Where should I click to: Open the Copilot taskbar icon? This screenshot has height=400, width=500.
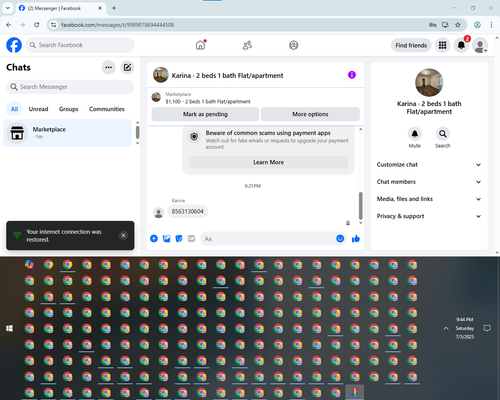(29, 264)
